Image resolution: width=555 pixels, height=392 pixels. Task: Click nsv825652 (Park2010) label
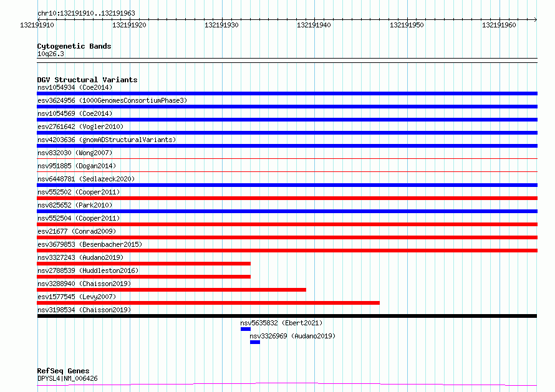[x=75, y=205]
